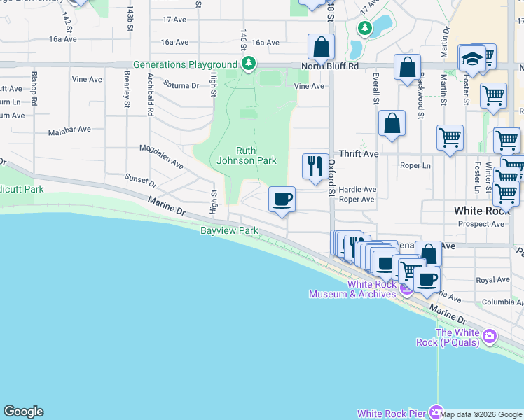Select the Bayview Park label
Screen dimensions: 524x420
(x=229, y=230)
